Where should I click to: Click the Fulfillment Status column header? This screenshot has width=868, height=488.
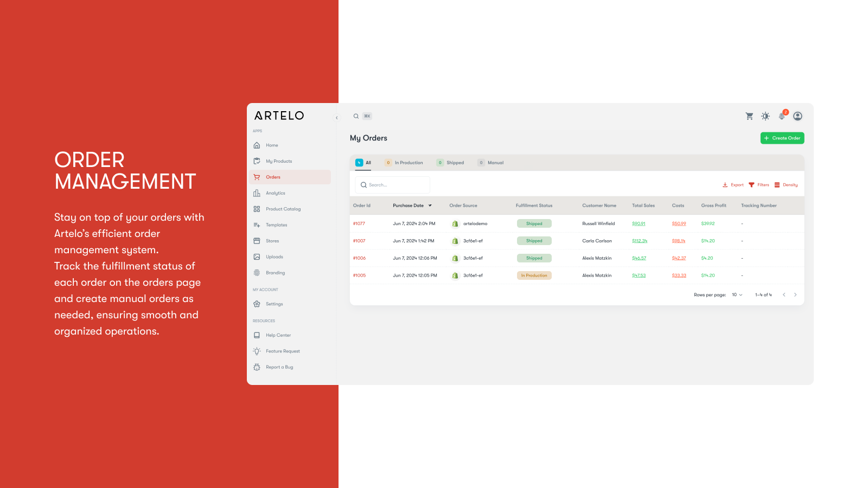[534, 206]
